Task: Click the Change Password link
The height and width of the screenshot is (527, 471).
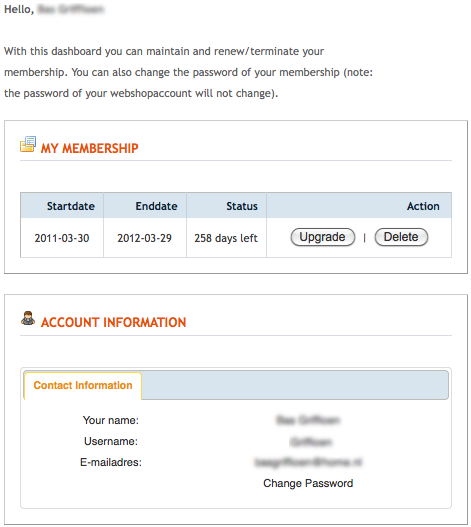Action: tap(308, 483)
